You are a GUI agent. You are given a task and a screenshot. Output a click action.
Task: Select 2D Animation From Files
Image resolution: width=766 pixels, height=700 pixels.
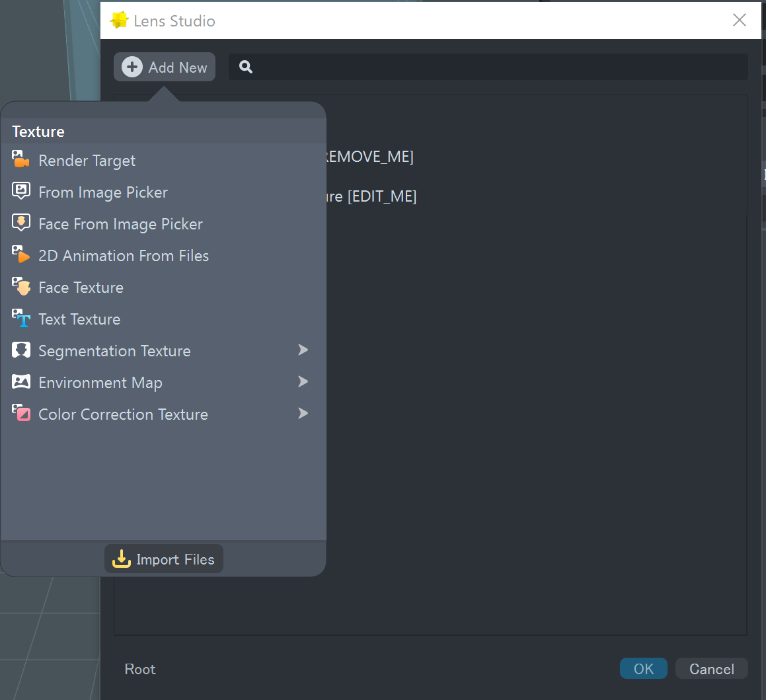point(163,256)
